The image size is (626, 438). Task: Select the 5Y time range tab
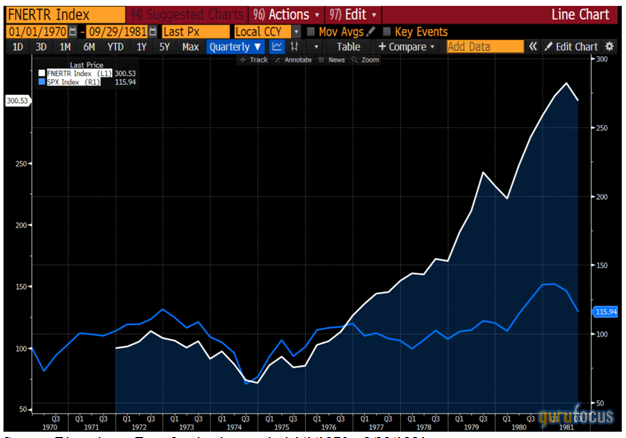click(164, 47)
